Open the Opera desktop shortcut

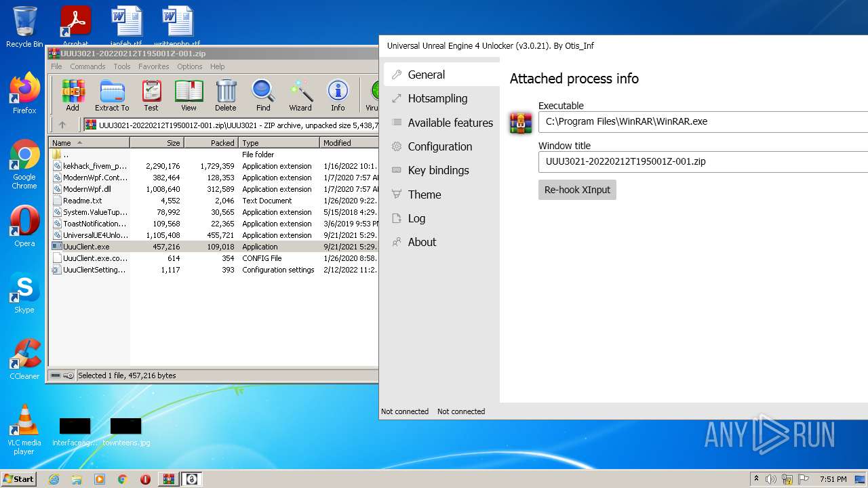24,227
